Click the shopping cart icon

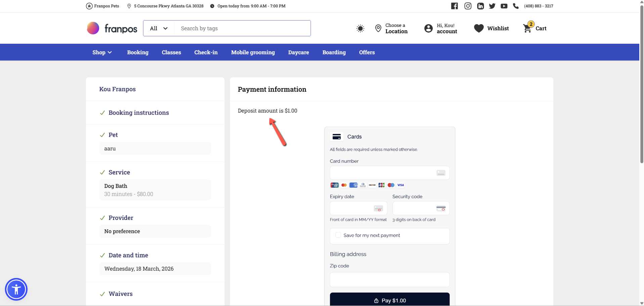pos(527,29)
